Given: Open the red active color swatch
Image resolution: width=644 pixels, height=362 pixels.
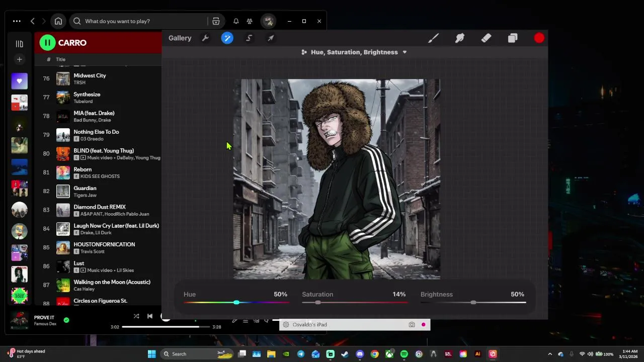Looking at the screenshot, I should pyautogui.click(x=539, y=38).
